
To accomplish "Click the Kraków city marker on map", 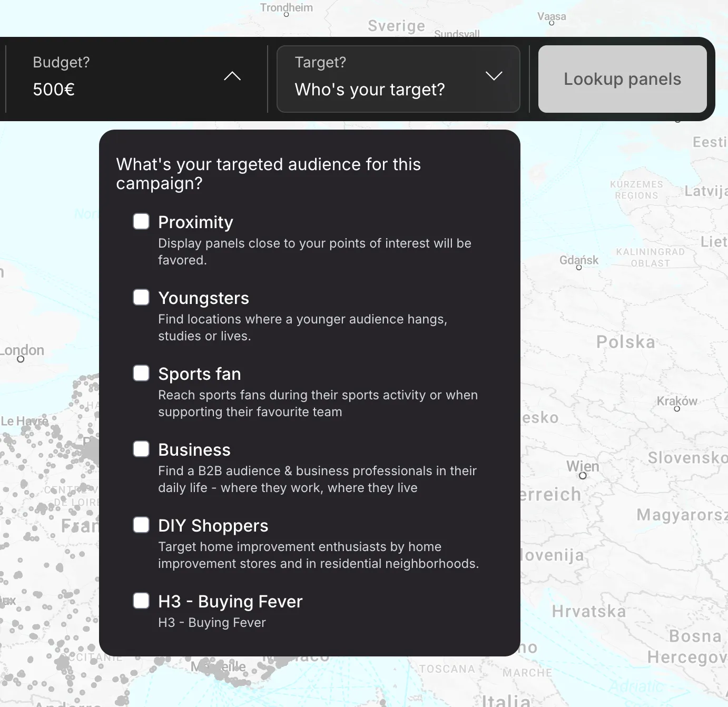I will [x=677, y=409].
